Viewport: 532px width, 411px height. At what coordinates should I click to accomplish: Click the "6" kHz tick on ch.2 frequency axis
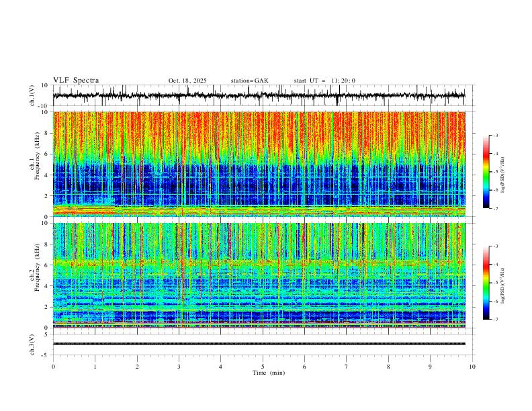(47, 265)
